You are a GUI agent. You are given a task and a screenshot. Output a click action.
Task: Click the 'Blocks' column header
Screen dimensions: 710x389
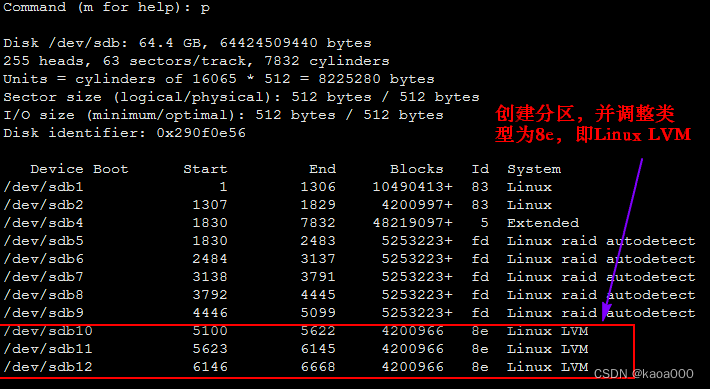click(x=417, y=169)
